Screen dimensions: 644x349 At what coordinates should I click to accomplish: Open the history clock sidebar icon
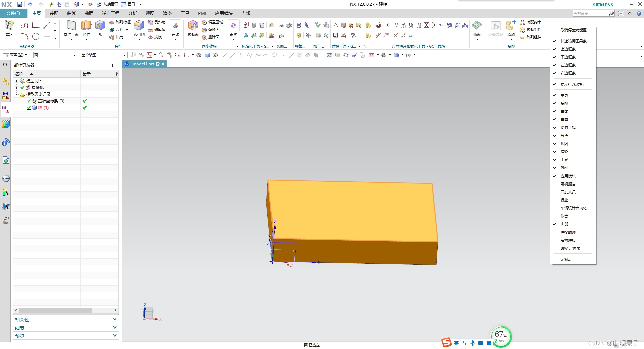click(x=6, y=178)
